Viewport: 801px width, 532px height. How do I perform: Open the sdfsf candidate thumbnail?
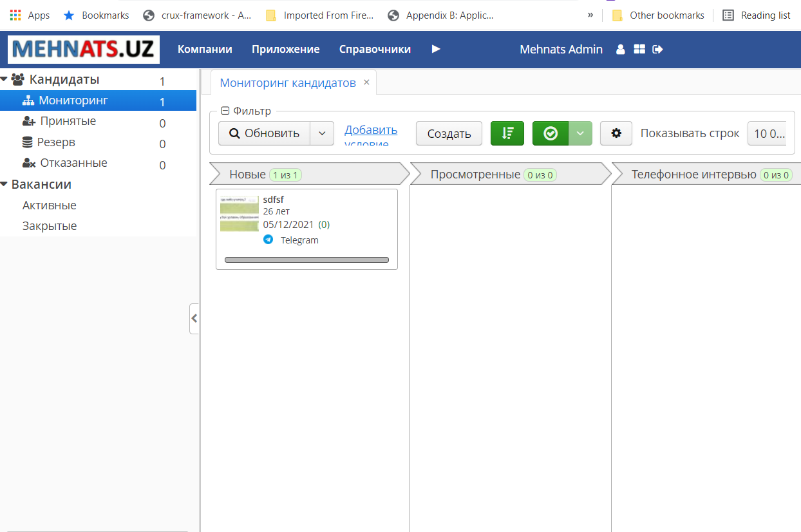(x=240, y=213)
